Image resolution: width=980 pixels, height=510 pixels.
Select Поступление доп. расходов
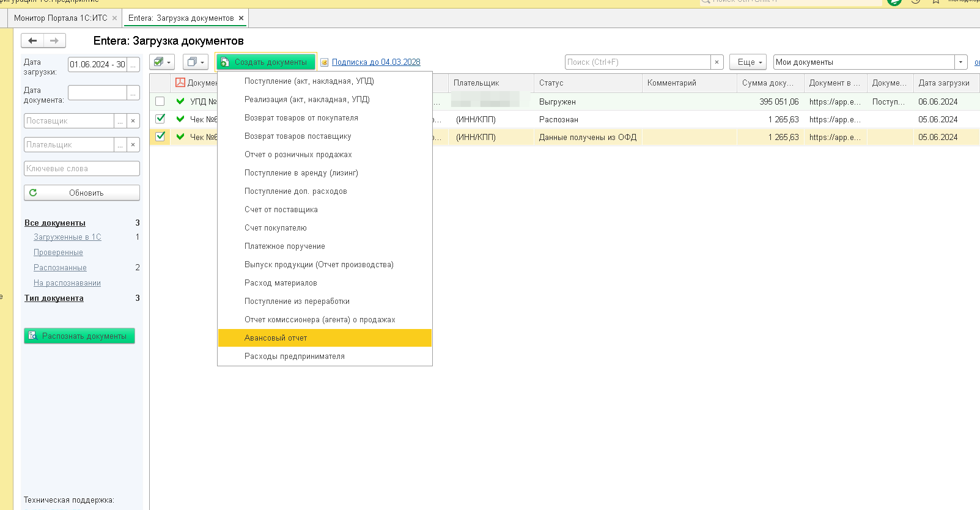tap(325, 191)
